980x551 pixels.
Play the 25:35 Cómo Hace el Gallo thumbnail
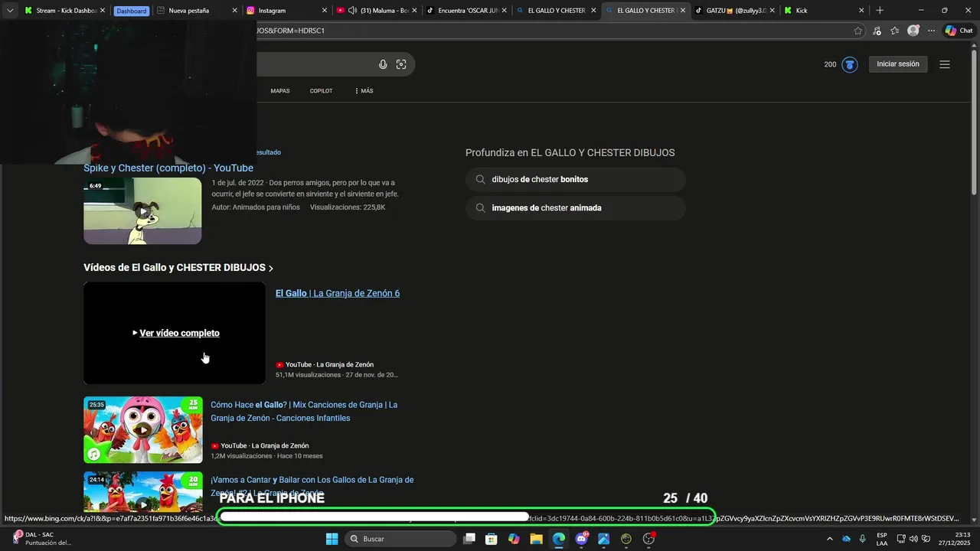coord(143,430)
